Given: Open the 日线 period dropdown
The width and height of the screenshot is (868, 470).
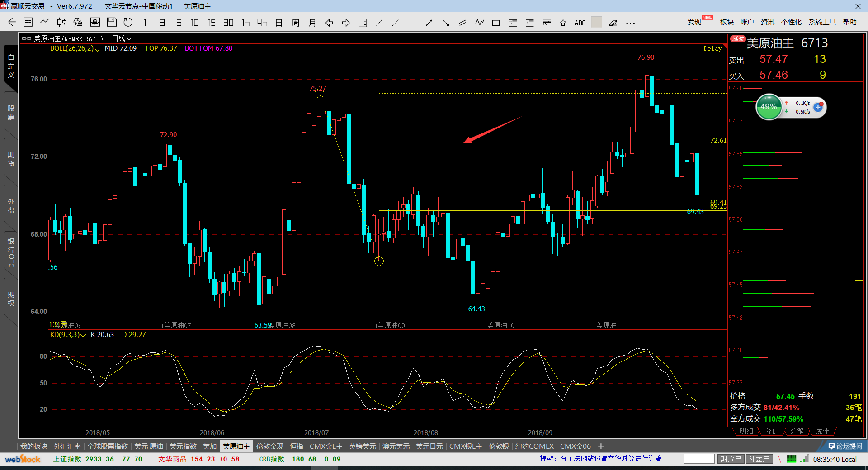Looking at the screenshot, I should pyautogui.click(x=121, y=39).
